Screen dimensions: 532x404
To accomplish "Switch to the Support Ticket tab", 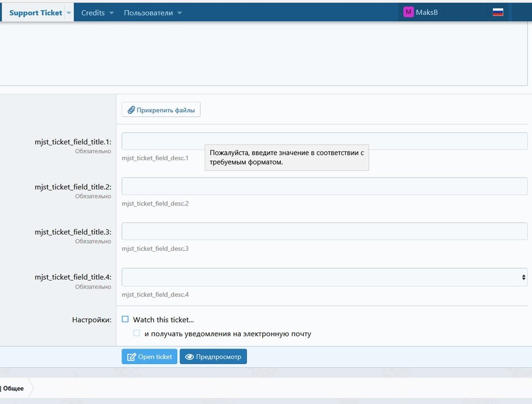I will (36, 13).
